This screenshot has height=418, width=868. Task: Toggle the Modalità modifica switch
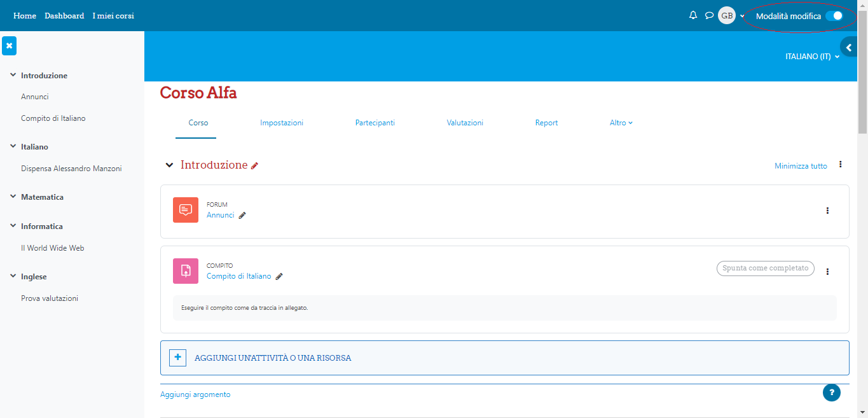coord(834,16)
